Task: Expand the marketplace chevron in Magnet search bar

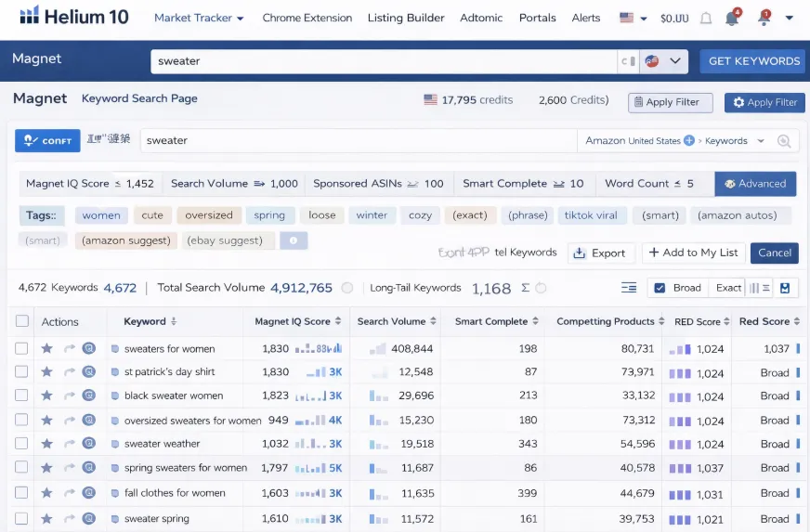Action: (x=675, y=61)
